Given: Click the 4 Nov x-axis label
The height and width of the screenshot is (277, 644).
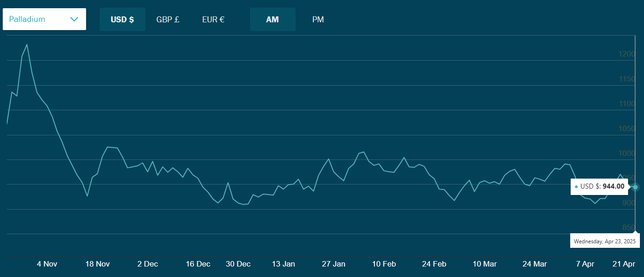Looking at the screenshot, I should [47, 264].
